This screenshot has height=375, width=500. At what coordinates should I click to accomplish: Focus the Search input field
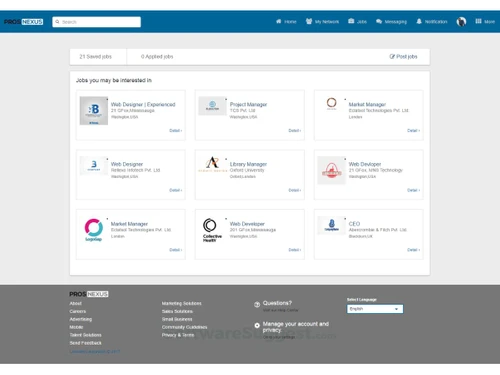point(96,22)
